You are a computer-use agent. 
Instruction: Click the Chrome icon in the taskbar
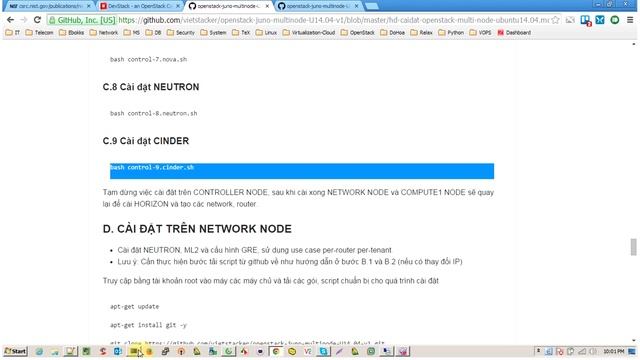tap(276, 351)
